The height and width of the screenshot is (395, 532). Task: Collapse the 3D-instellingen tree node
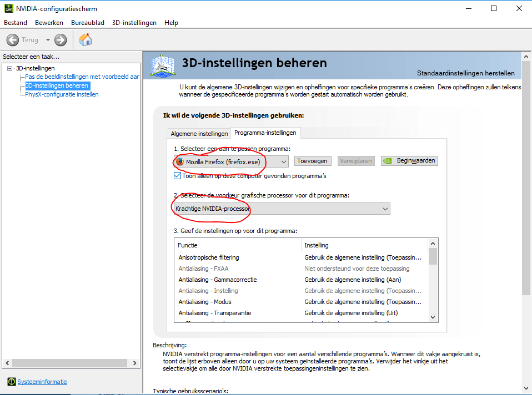pos(10,68)
